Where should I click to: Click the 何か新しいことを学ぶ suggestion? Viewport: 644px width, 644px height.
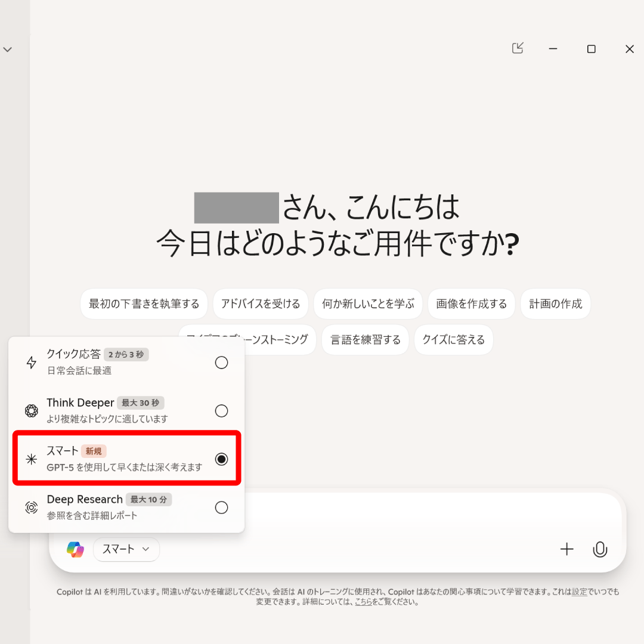pyautogui.click(x=368, y=304)
